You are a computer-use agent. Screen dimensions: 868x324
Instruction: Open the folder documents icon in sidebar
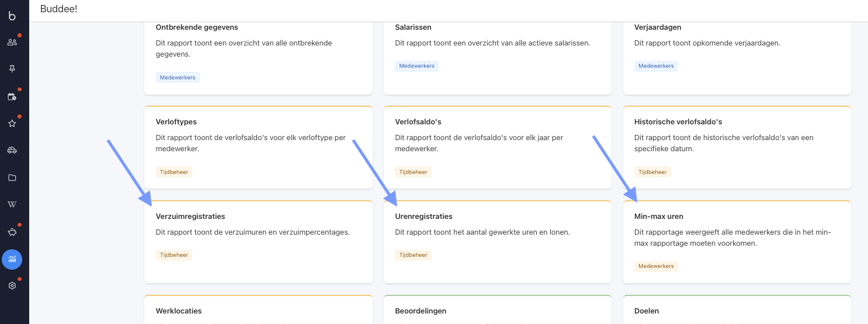point(12,177)
